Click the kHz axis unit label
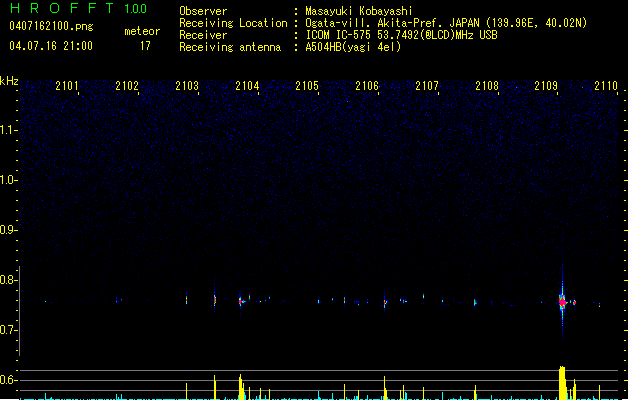Viewport: 629px width, 400px height. [9, 81]
